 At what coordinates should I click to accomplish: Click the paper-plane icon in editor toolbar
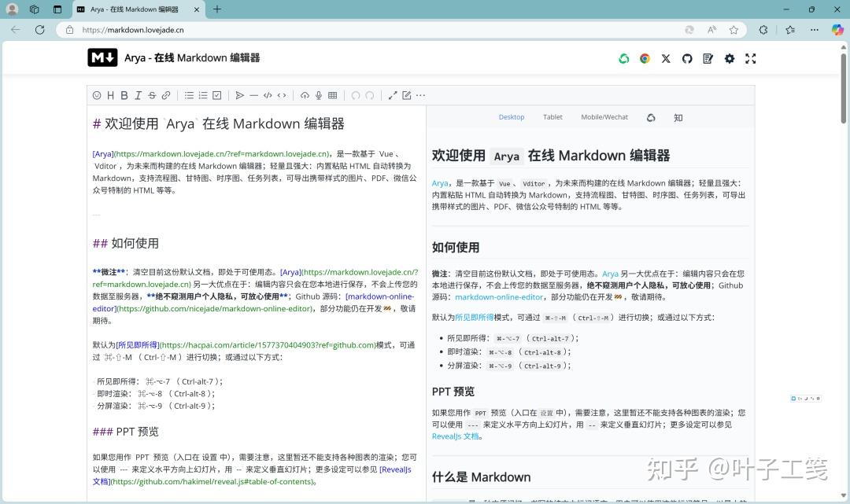click(239, 95)
